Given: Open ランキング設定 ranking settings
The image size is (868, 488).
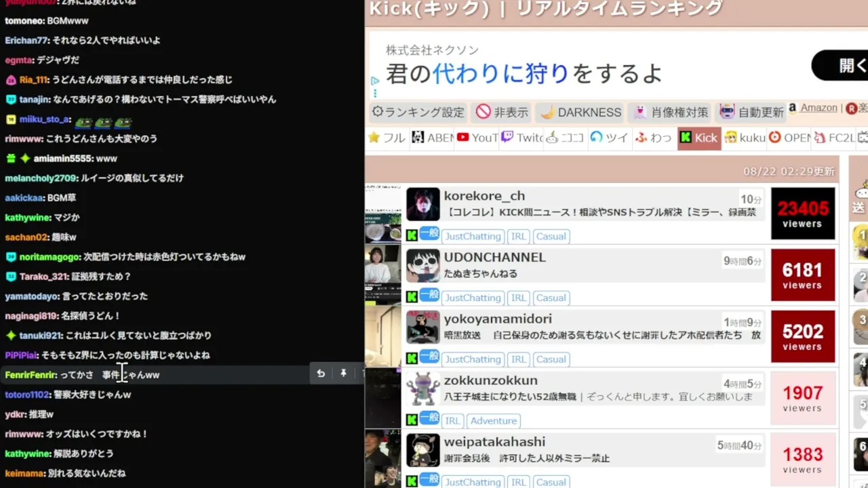Looking at the screenshot, I should click(x=418, y=112).
